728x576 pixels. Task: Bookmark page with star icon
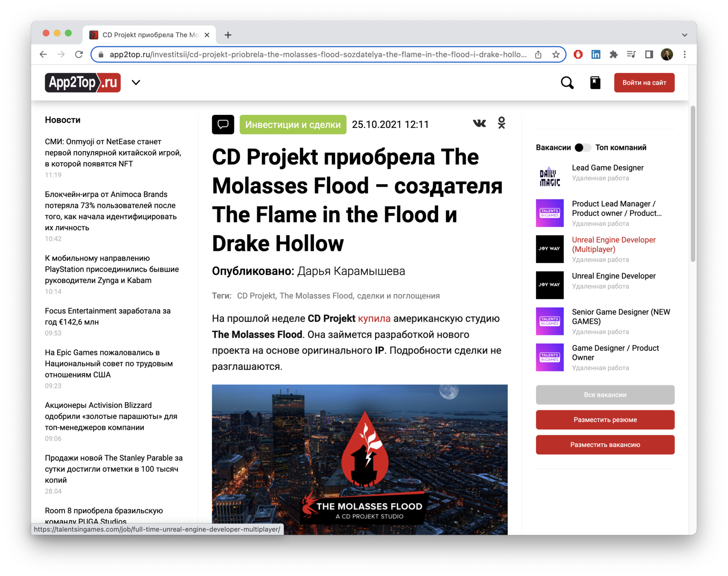556,55
